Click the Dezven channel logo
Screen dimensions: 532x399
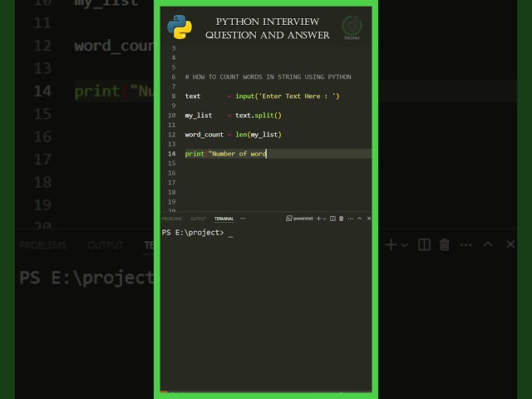tap(352, 27)
